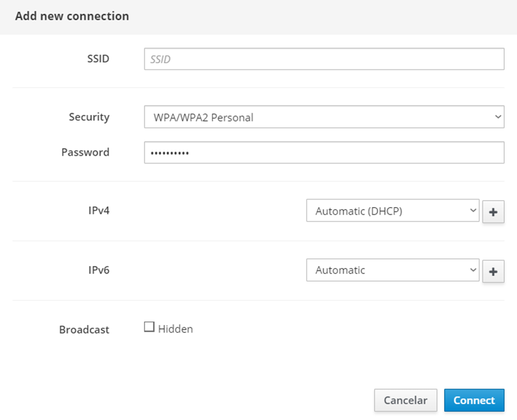Click the Hidden checkbox label text
517x420 pixels.
[175, 329]
